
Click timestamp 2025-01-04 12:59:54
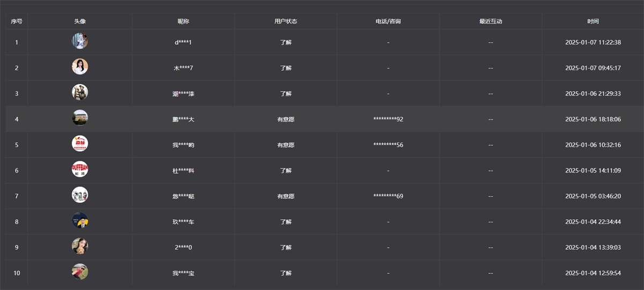coord(593,273)
